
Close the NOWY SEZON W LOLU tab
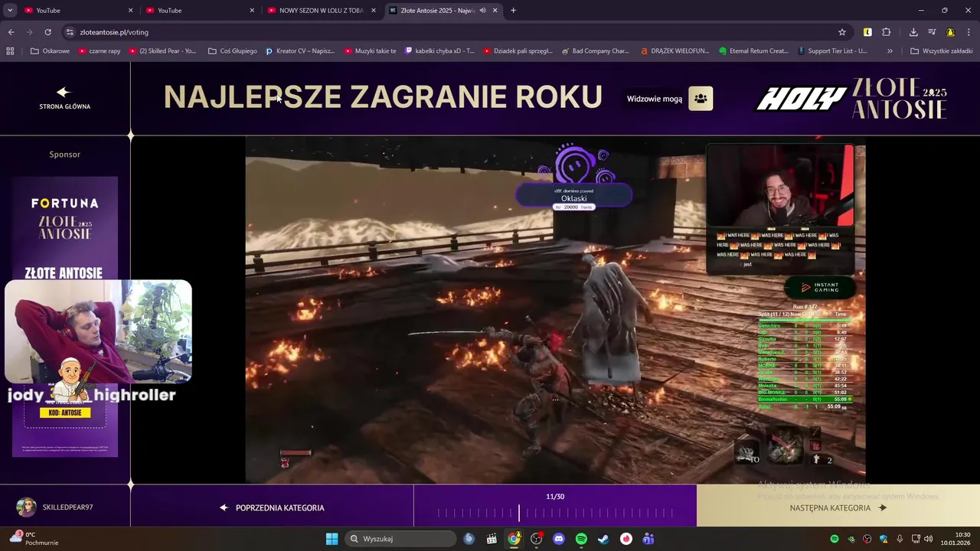373,10
